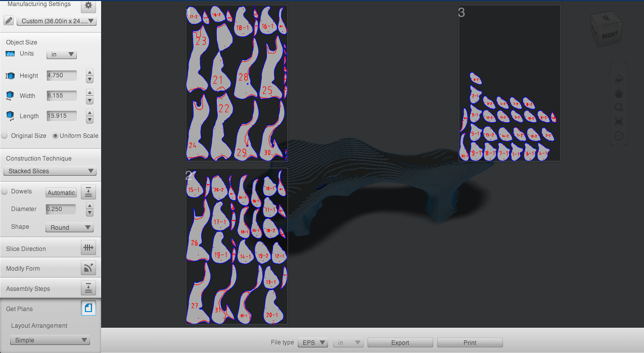
Task: Open the Slice Direction tool
Action: [88, 248]
